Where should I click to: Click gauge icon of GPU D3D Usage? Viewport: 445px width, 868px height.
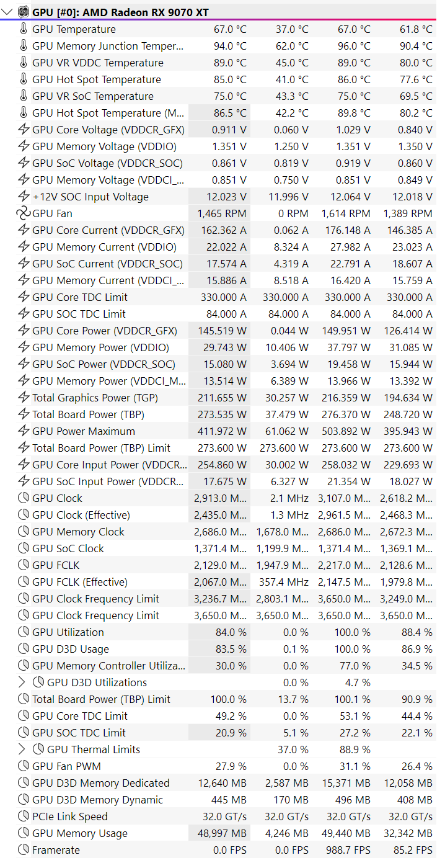pyautogui.click(x=24, y=649)
